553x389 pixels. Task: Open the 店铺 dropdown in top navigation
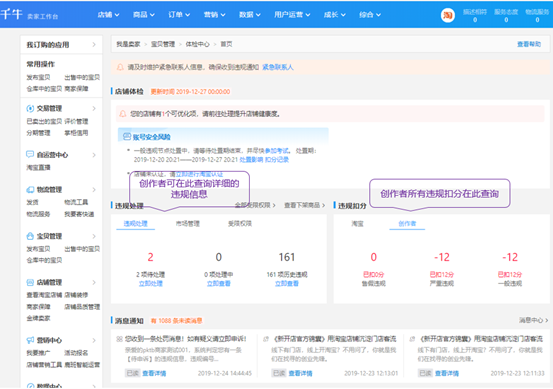coord(108,15)
